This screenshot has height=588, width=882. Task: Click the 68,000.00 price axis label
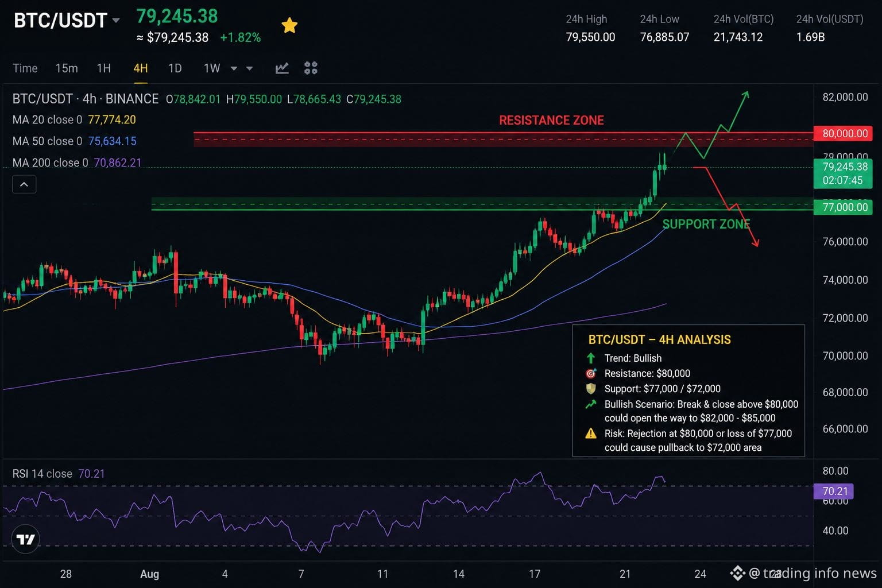[x=845, y=393]
